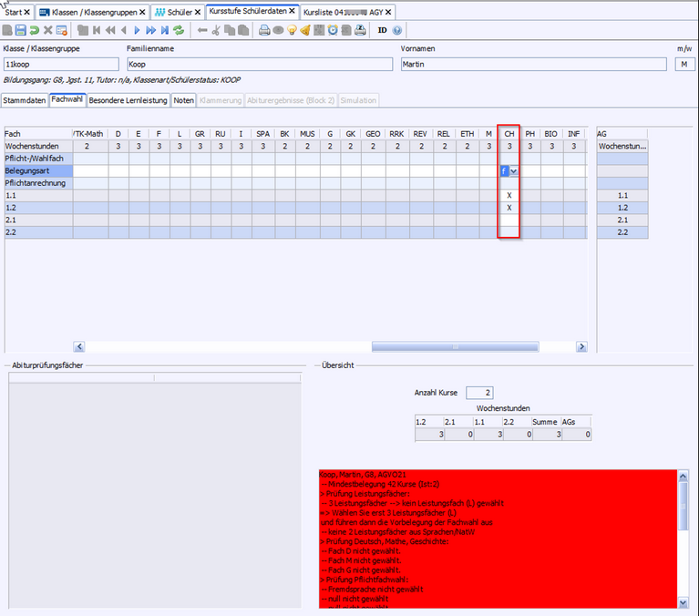Viewport: 699px width, 616px height.
Task: Click the green undo arrow icon
Action: [35, 30]
